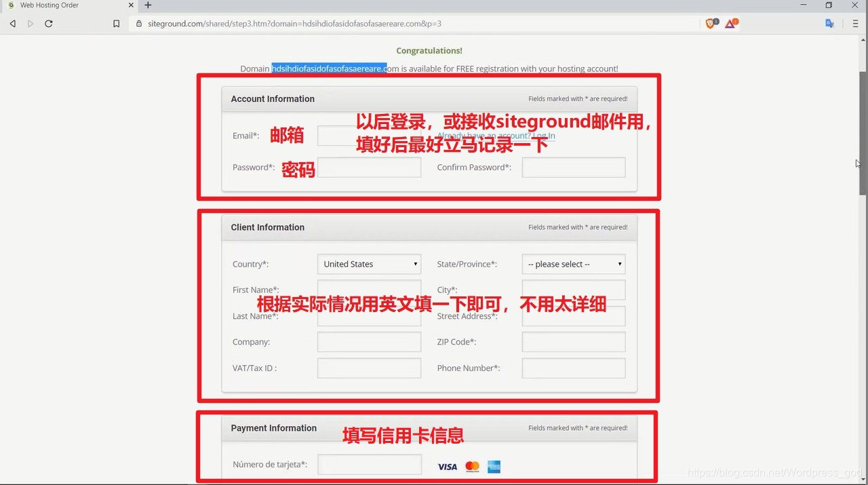Click the Congratulations! heading text
The image size is (868, 485).
tap(429, 51)
